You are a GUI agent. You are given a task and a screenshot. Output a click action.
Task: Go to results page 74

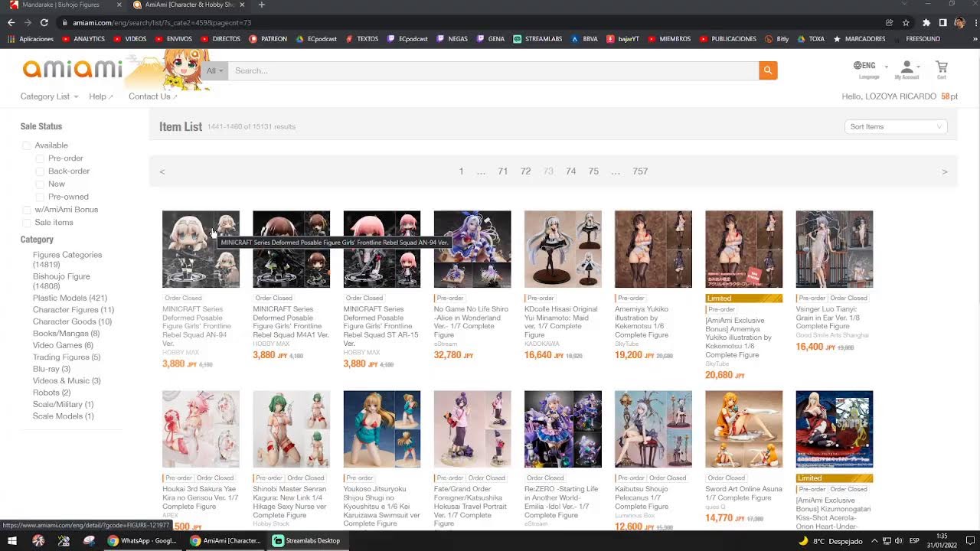pyautogui.click(x=570, y=171)
